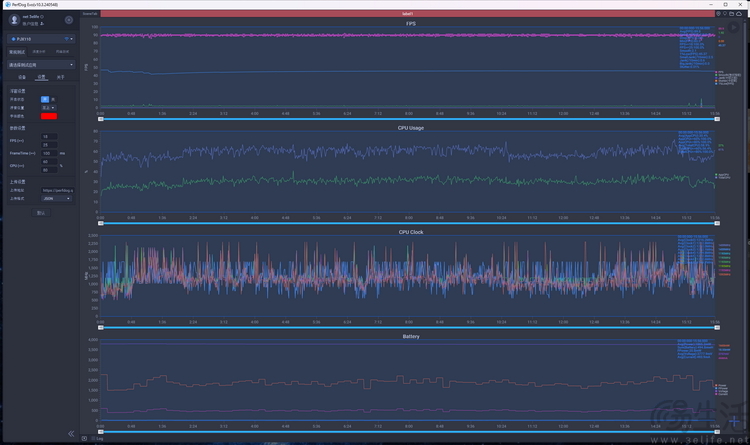Screen dimensions: 750x445
Task: Toggle the Voltage series in the Battery legend
Action: pyautogui.click(x=721, y=391)
